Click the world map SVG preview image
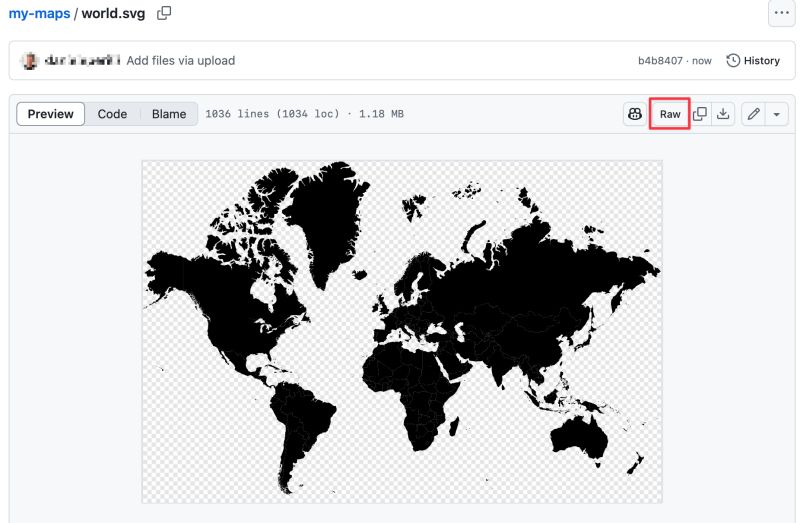 pyautogui.click(x=402, y=332)
